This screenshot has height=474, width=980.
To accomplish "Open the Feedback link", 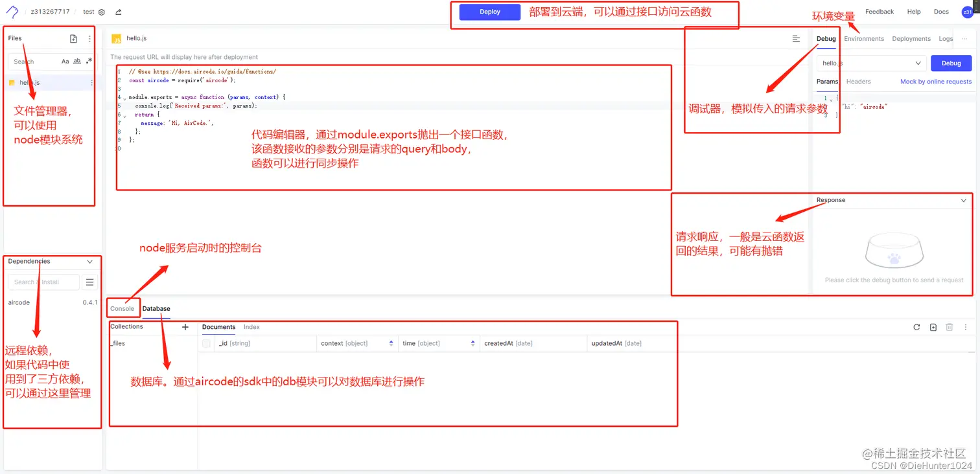I will click(880, 12).
